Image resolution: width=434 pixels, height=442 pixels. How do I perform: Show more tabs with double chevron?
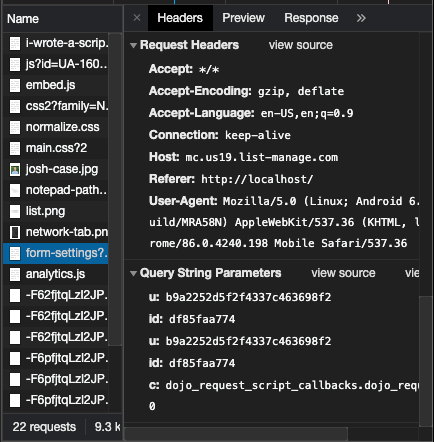tap(361, 18)
